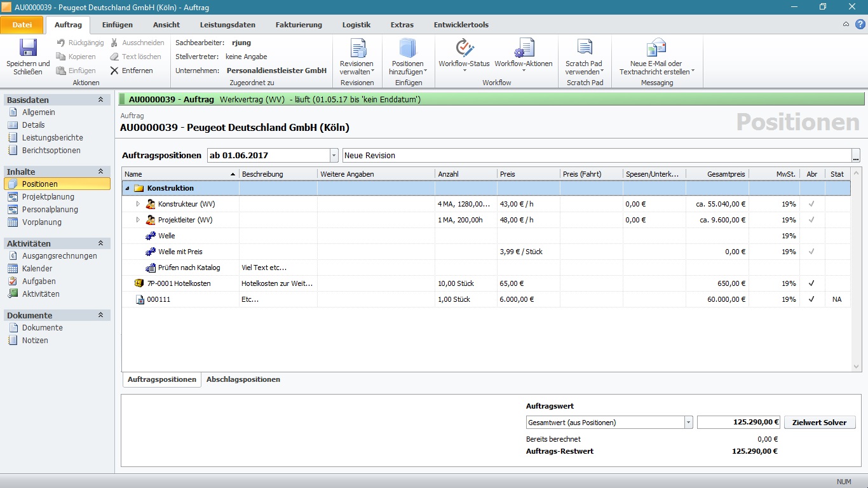Toggle Abr checkmark for position 000111
Screen dimensions: 868x488
[x=811, y=299]
